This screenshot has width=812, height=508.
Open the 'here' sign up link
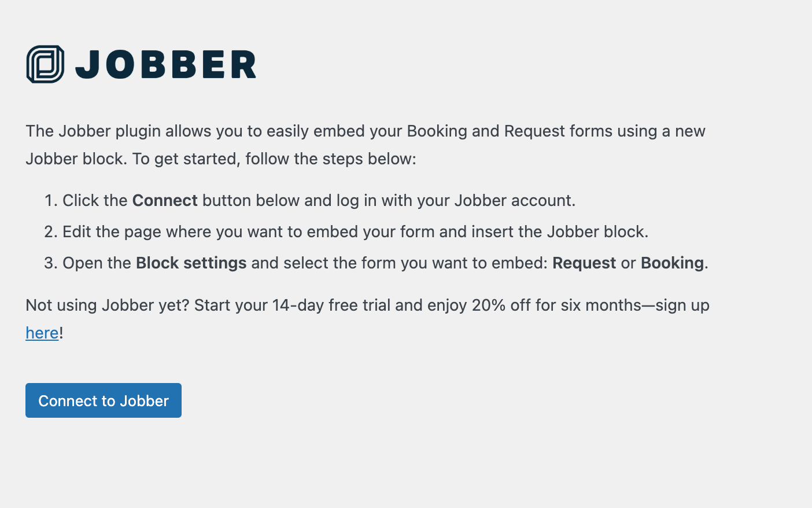[x=42, y=333]
